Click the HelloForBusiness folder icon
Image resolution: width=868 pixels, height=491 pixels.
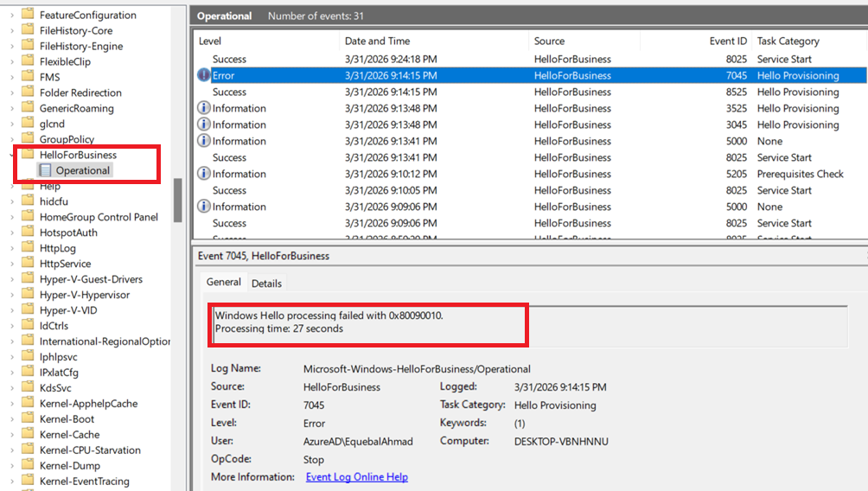click(x=28, y=155)
